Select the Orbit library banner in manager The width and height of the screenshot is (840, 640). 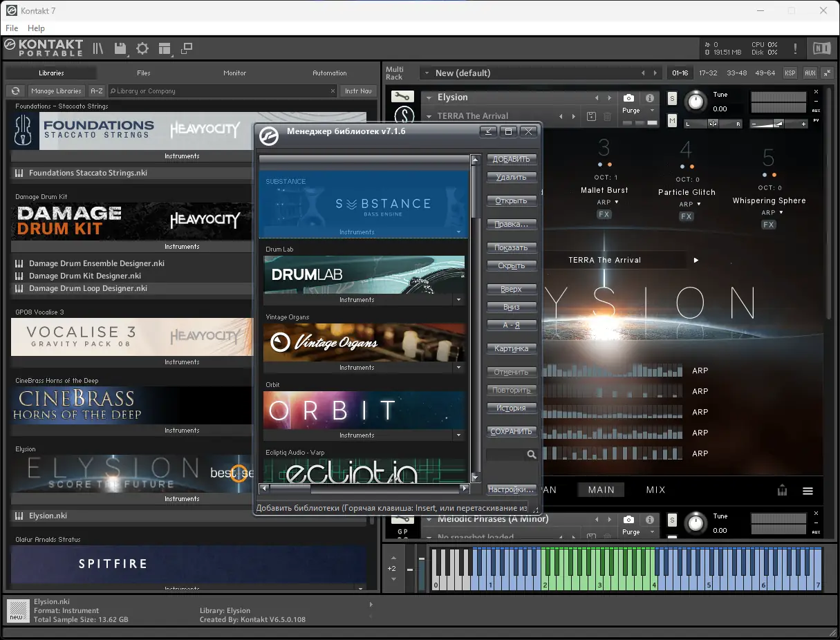click(x=364, y=411)
